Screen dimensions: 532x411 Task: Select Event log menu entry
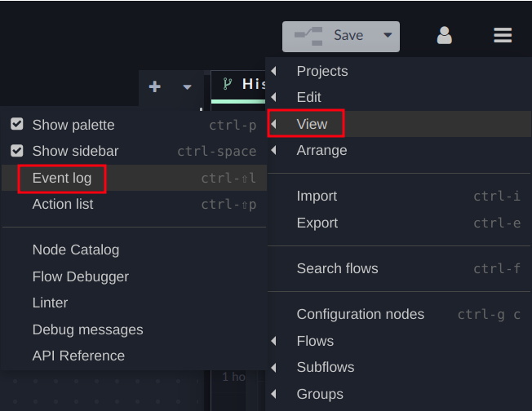pyautogui.click(x=62, y=178)
